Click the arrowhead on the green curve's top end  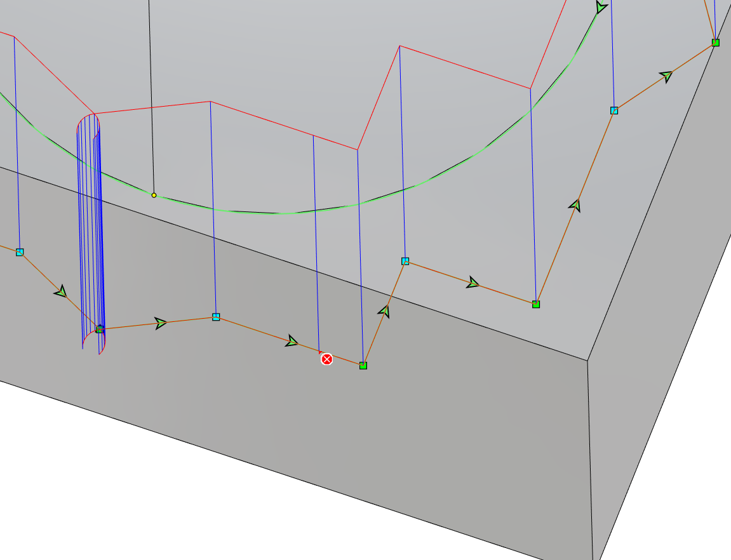[x=601, y=8]
